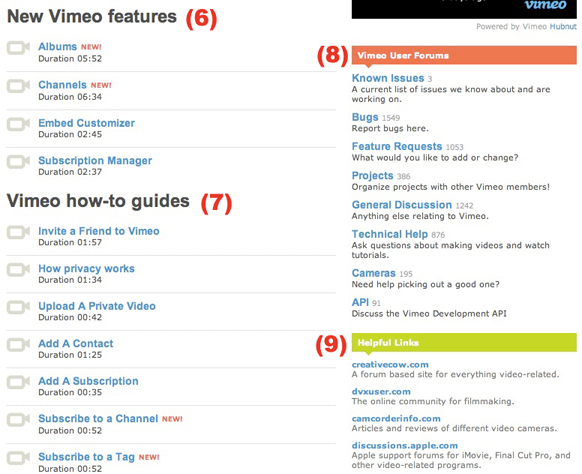Click the camera icon beside Embed Customizer
Image resolution: width=582 pixels, height=474 pixels.
coord(18,124)
